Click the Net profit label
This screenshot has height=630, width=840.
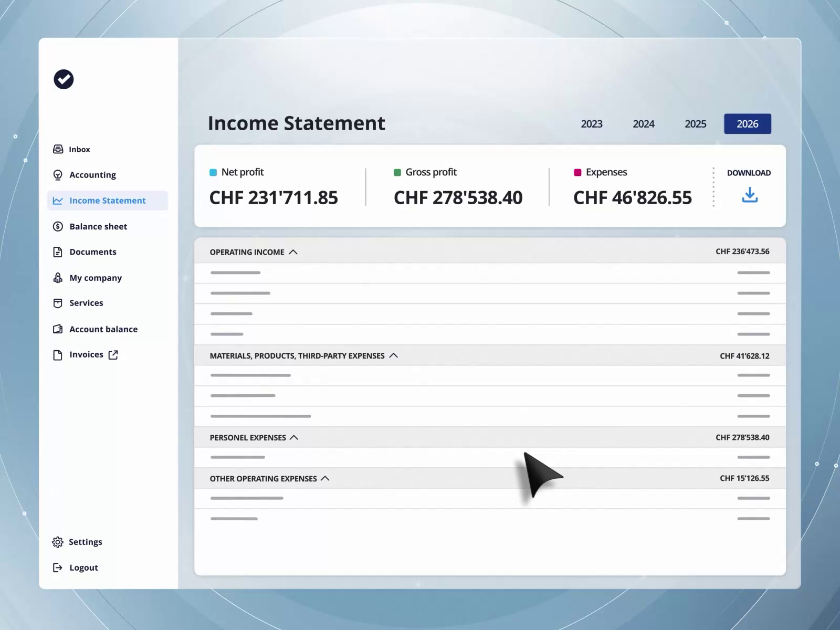click(x=243, y=172)
